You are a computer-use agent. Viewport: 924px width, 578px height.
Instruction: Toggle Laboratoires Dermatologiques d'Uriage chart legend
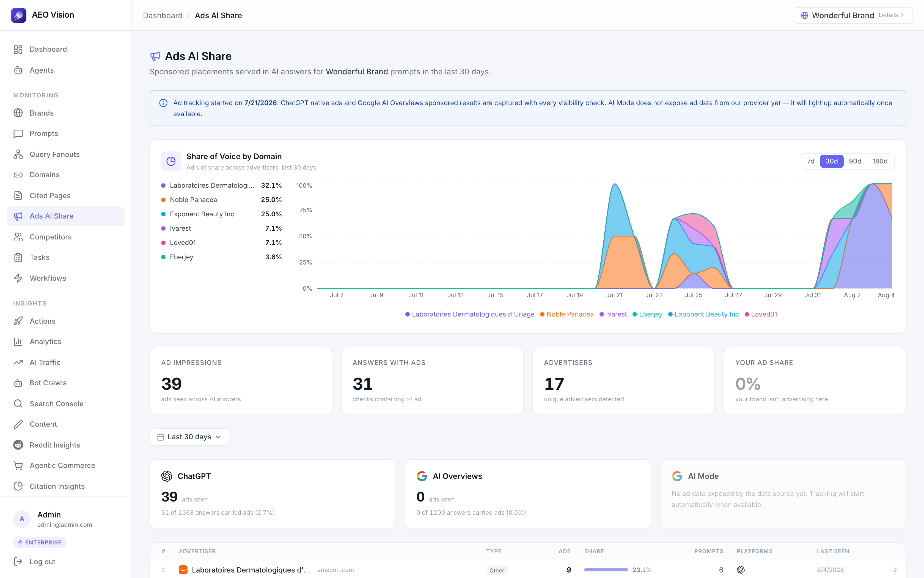pyautogui.click(x=470, y=314)
